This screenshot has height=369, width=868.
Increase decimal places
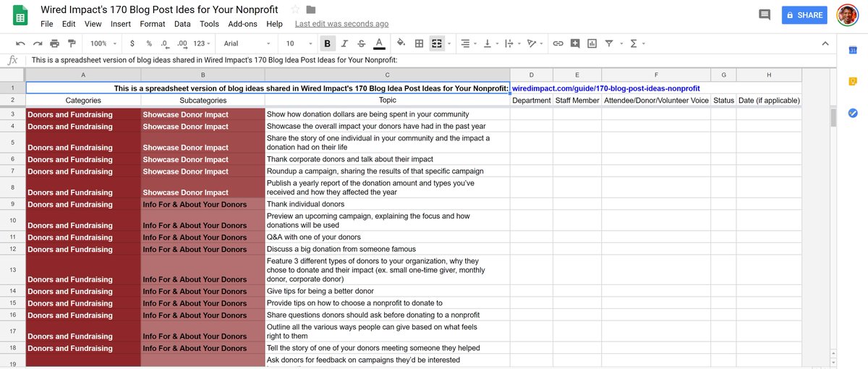coord(182,43)
